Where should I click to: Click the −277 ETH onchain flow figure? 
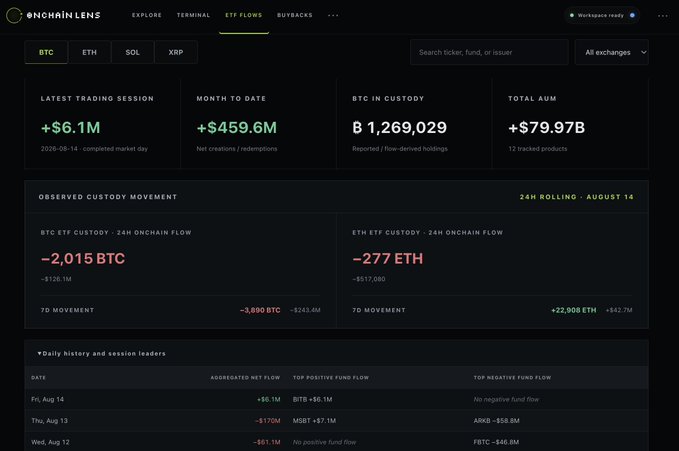388,259
